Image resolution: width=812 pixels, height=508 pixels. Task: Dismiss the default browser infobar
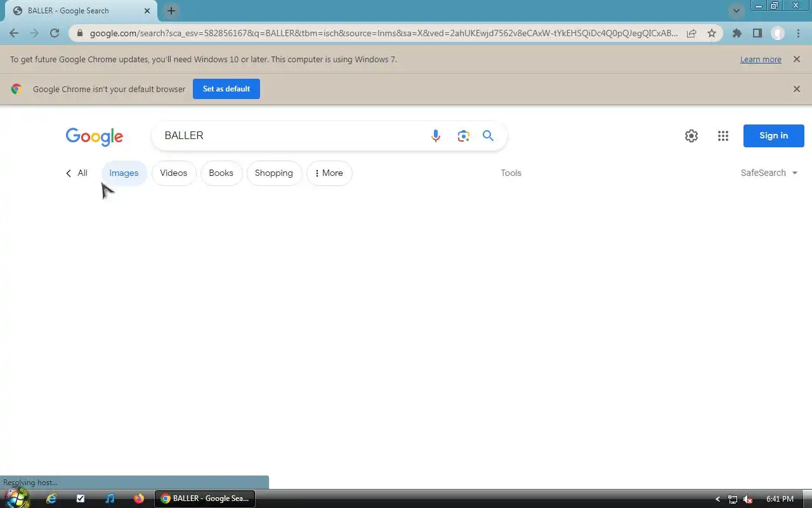(797, 89)
